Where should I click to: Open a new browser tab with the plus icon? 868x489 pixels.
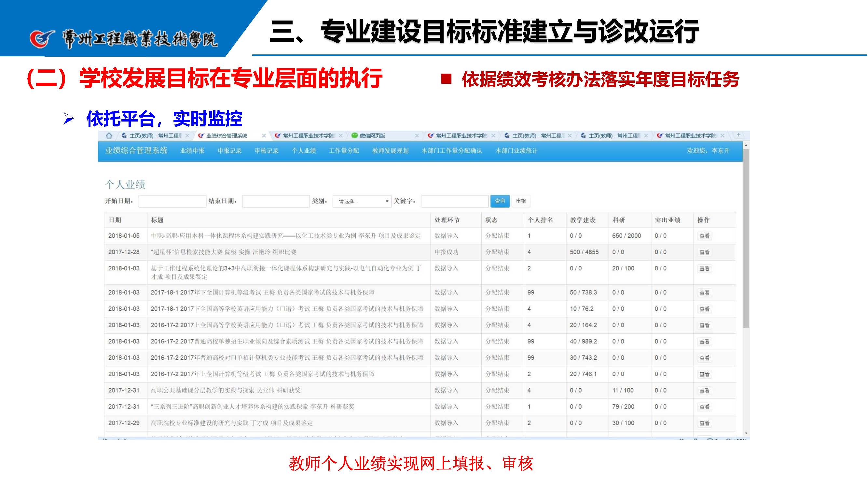point(738,135)
